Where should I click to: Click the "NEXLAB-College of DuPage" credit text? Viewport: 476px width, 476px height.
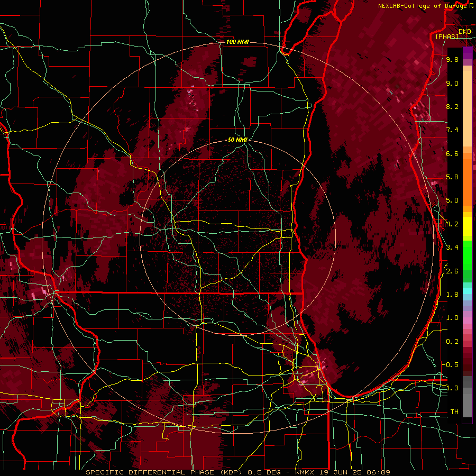[423, 6]
